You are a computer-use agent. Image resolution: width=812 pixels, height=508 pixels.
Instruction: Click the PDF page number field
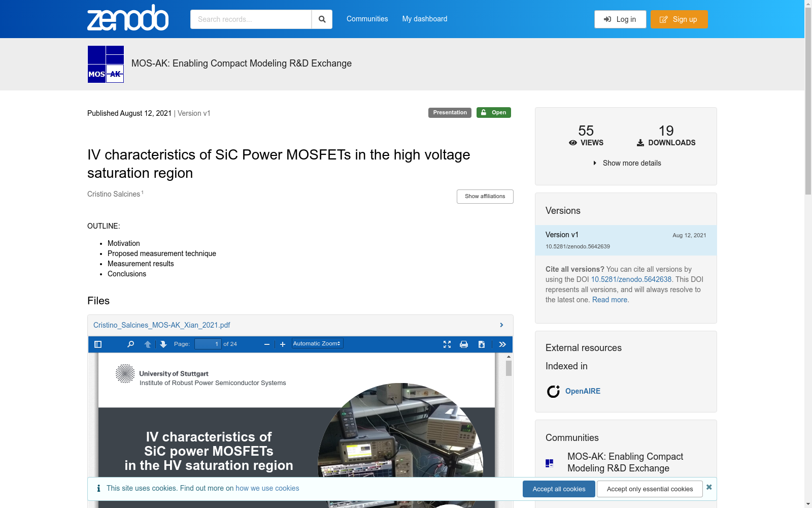(x=208, y=344)
